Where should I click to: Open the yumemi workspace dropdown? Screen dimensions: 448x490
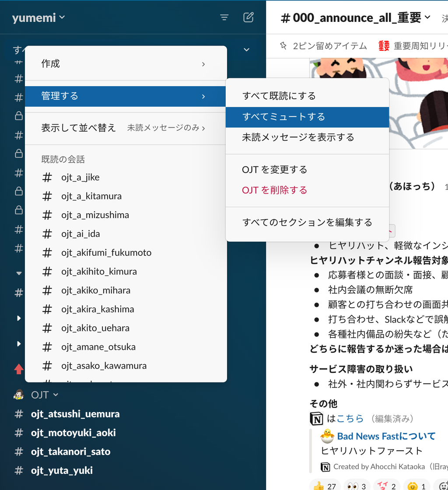tap(38, 17)
